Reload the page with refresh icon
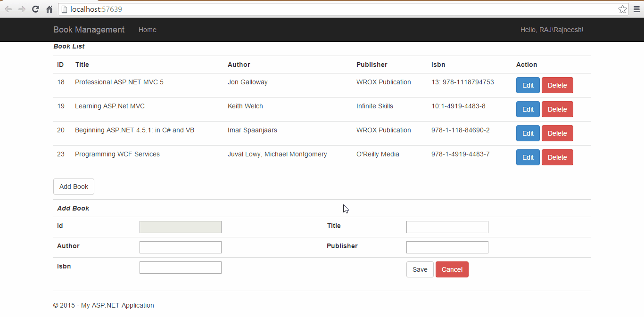The width and height of the screenshot is (644, 317). click(35, 9)
